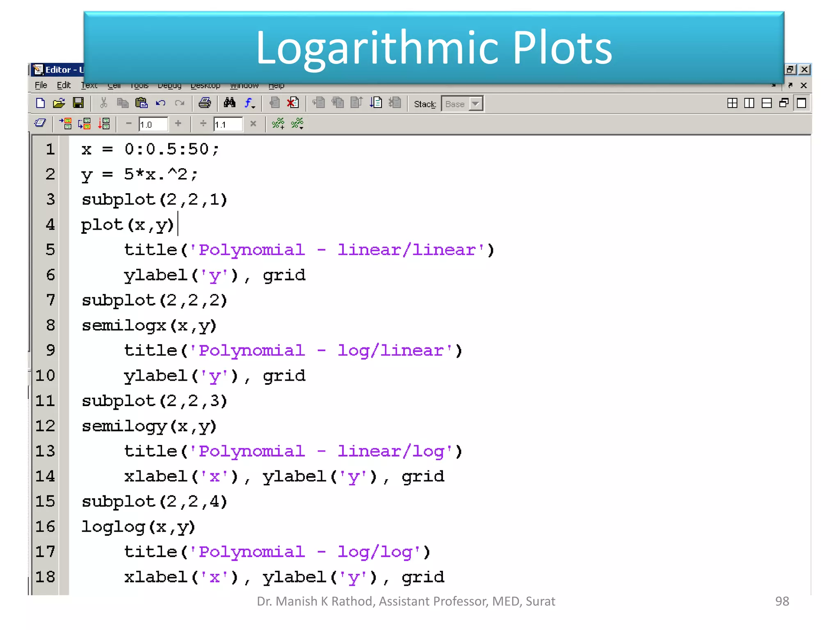Copy selection using the copy icon
This screenshot has height=630, width=840.
[x=123, y=103]
